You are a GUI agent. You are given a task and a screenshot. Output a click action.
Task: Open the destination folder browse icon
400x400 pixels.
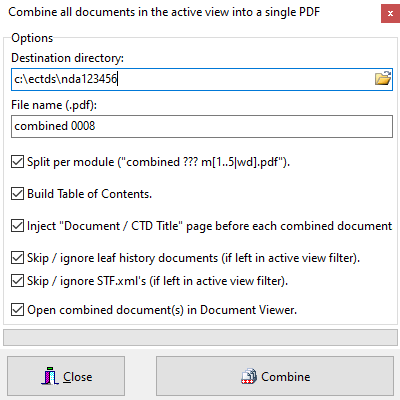point(383,79)
